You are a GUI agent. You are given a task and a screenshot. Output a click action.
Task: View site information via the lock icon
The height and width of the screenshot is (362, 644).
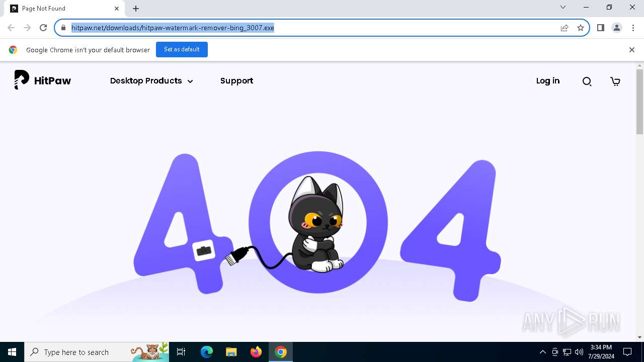coord(63,28)
